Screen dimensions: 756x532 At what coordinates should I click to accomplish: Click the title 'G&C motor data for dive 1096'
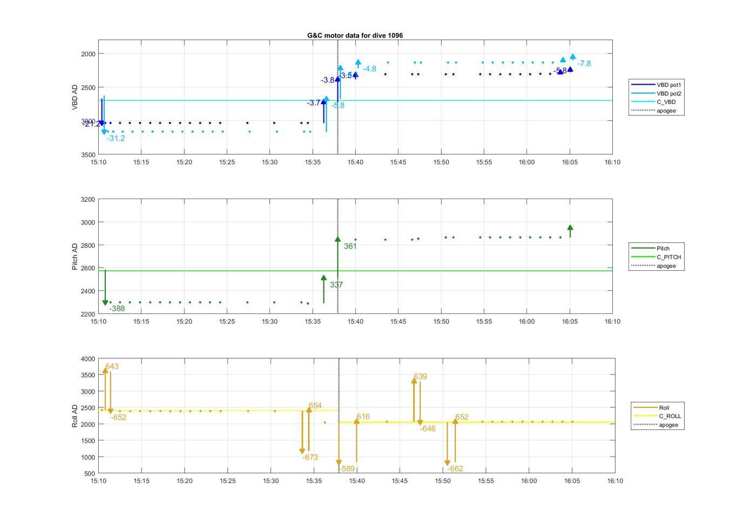pyautogui.click(x=355, y=35)
